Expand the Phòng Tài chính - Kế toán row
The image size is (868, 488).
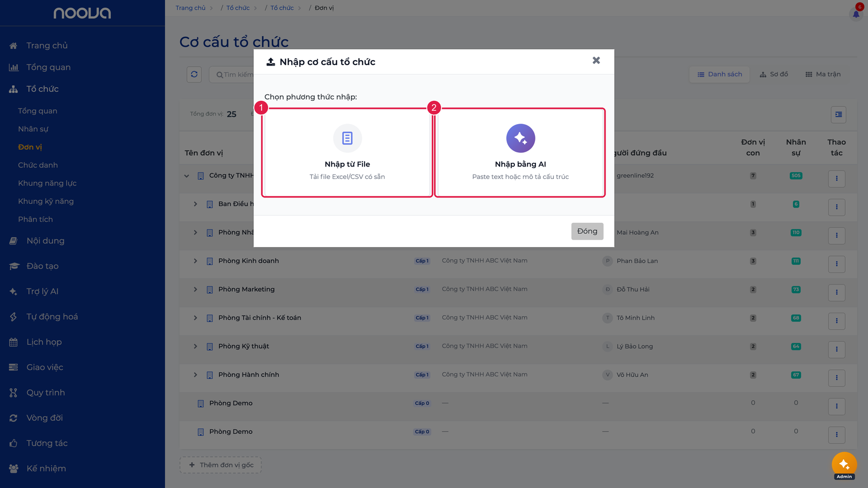click(x=195, y=318)
